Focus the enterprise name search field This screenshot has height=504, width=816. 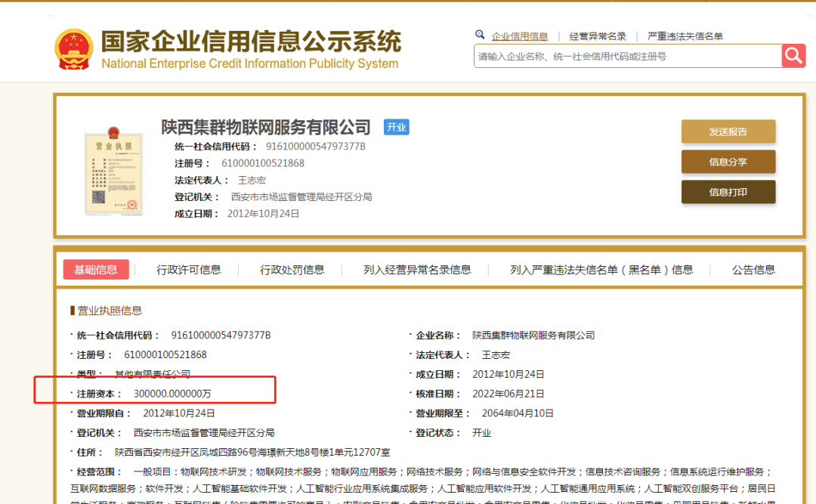[x=628, y=56]
